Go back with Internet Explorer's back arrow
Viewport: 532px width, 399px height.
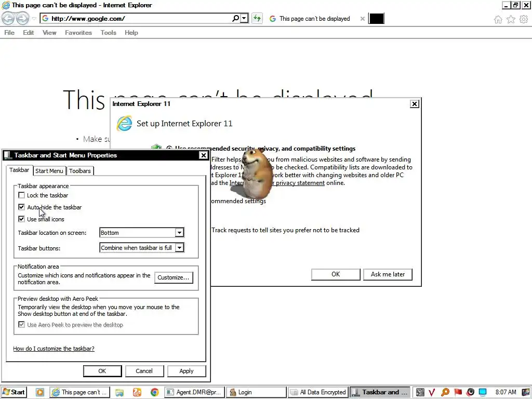pyautogui.click(x=8, y=18)
